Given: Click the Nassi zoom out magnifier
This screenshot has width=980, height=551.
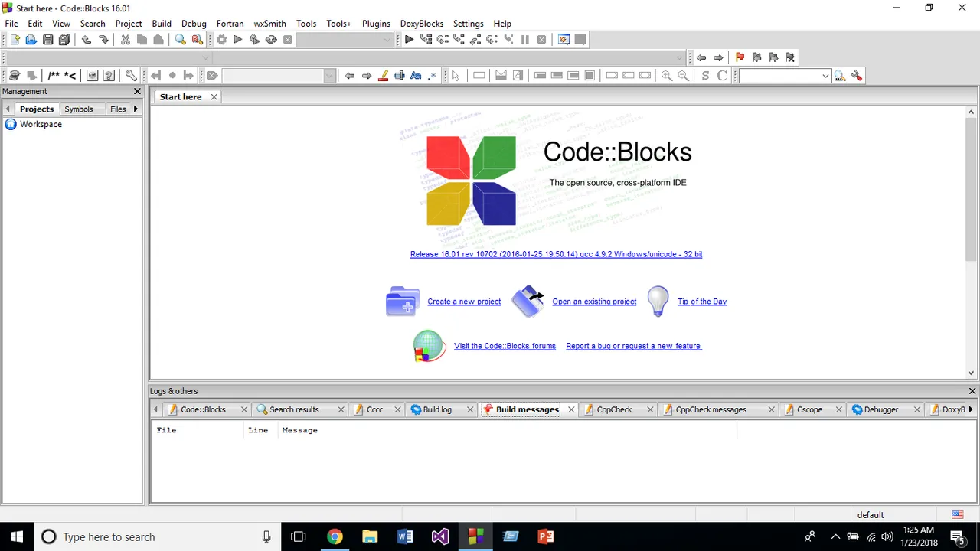Looking at the screenshot, I should [684, 76].
